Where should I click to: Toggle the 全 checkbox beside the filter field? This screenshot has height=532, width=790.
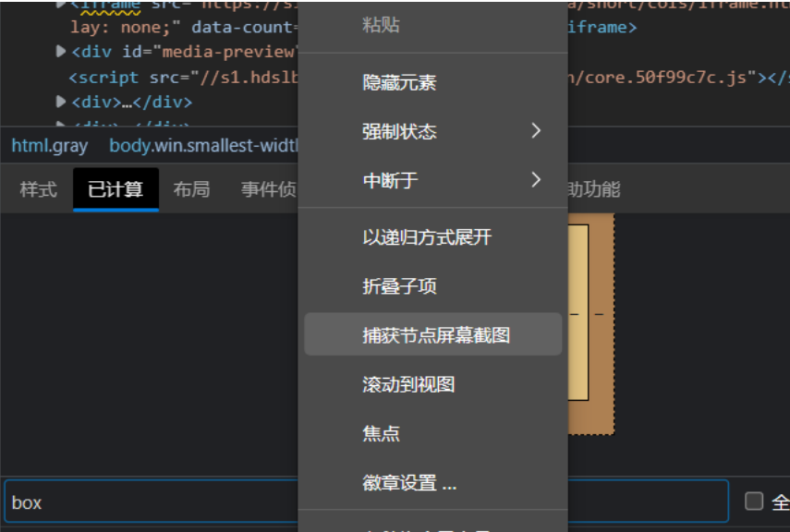point(754,502)
